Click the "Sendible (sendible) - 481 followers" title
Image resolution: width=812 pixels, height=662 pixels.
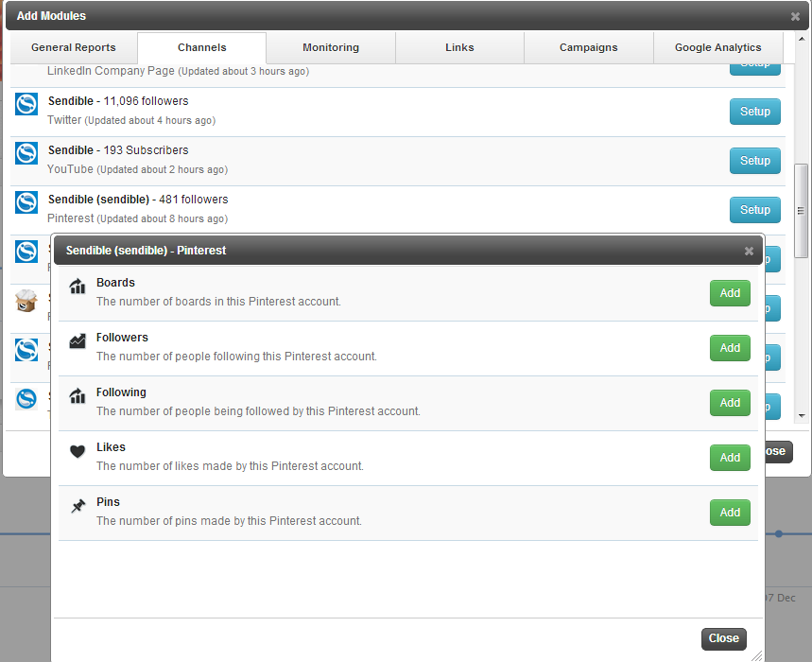click(138, 200)
